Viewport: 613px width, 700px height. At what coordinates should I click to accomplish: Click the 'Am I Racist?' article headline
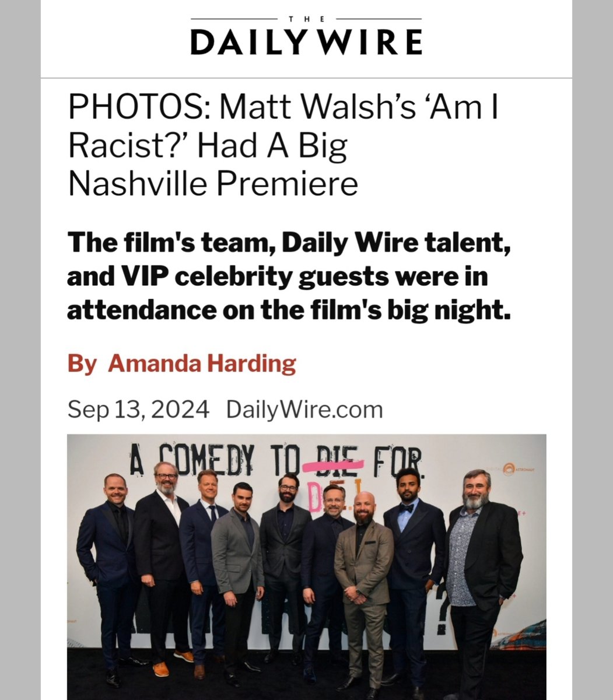(x=283, y=146)
